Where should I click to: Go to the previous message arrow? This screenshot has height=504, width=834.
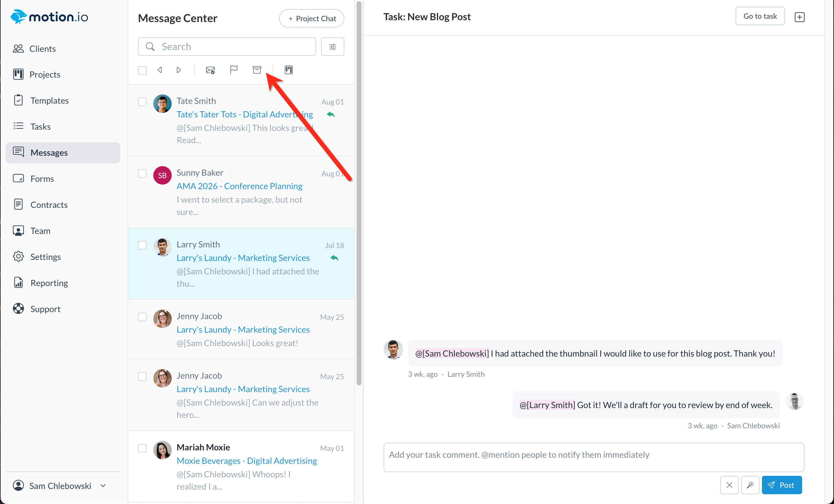(x=160, y=70)
